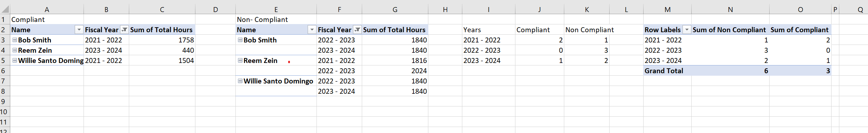Collapse Willie Santo Domingo in Non-Compliant table
Screen dimensions: 868x133
click(240, 81)
